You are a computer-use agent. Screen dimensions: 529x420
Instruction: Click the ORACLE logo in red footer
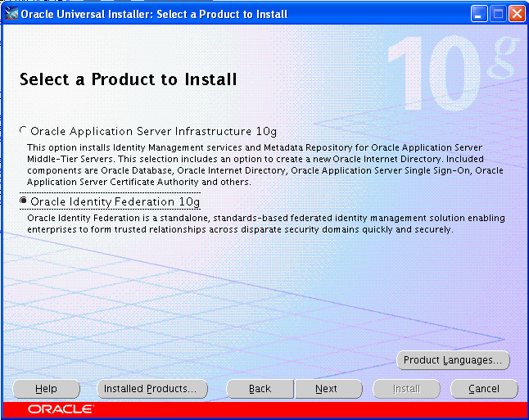coord(61,409)
